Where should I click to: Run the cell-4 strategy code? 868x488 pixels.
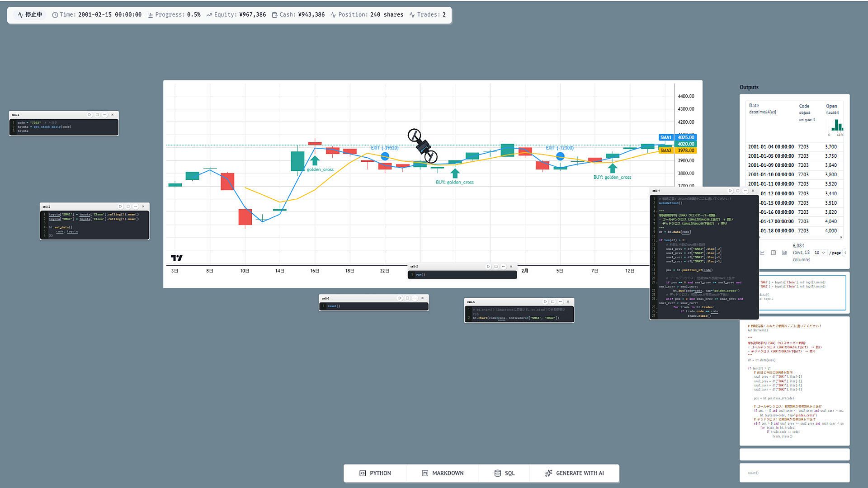tap(730, 191)
